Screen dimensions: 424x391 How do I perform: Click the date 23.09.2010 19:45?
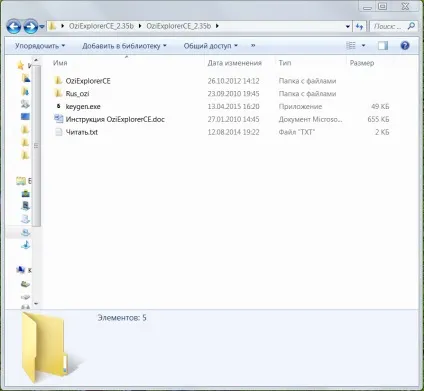coord(233,94)
